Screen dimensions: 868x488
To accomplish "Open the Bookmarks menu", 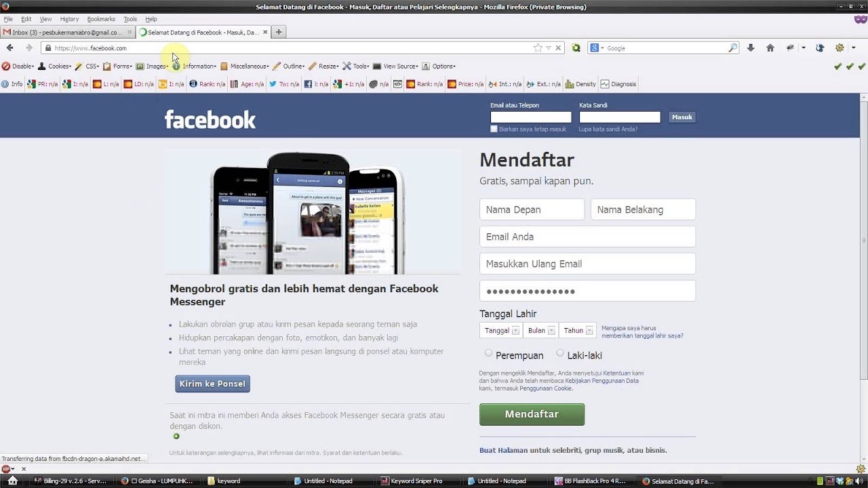I will [101, 19].
